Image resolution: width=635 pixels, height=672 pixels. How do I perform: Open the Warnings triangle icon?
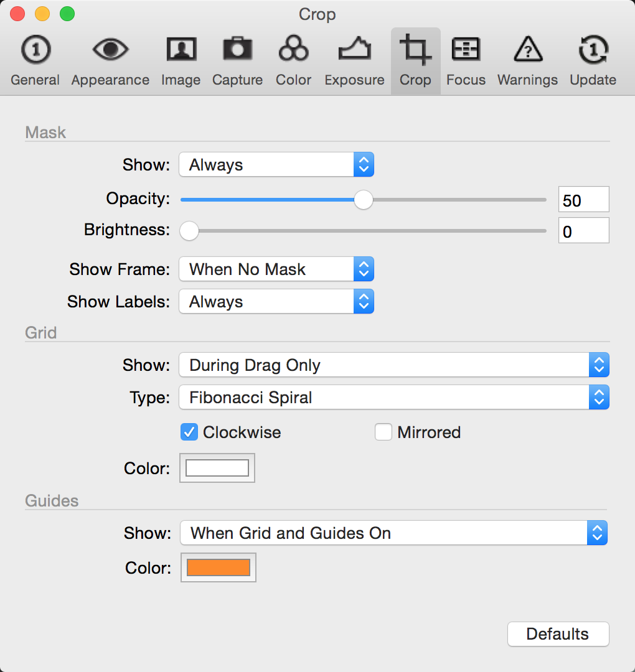point(528,49)
